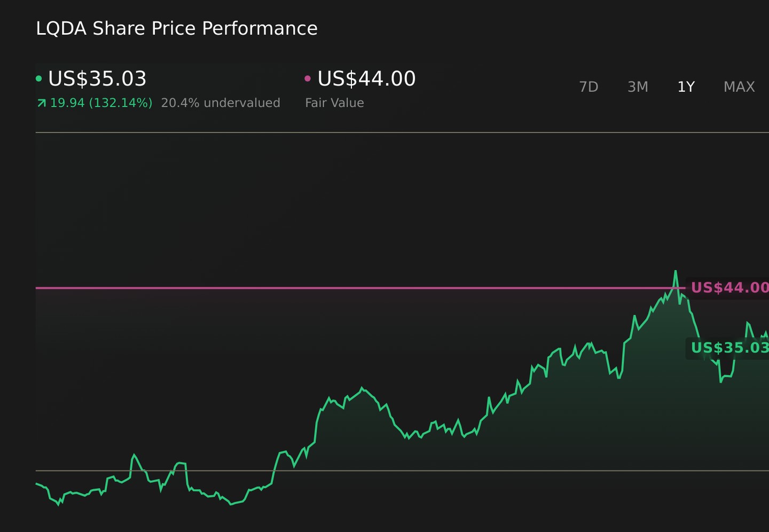Select the 3M time range
769x532 pixels.
click(x=638, y=87)
